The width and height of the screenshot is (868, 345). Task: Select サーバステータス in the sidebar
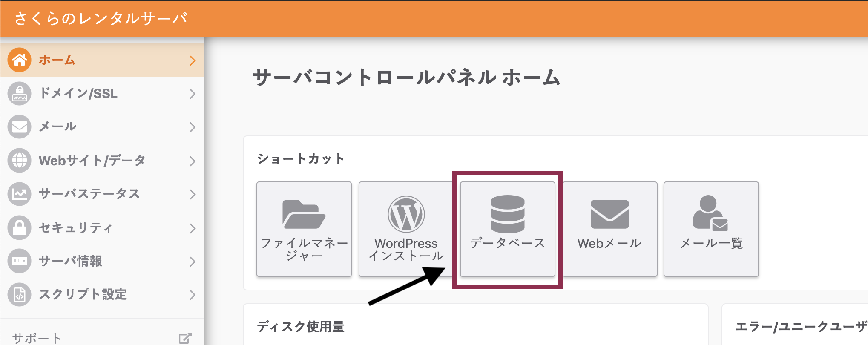click(x=102, y=194)
